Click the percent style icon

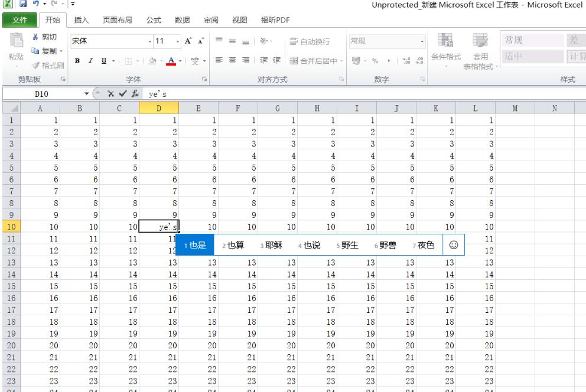[x=375, y=61]
